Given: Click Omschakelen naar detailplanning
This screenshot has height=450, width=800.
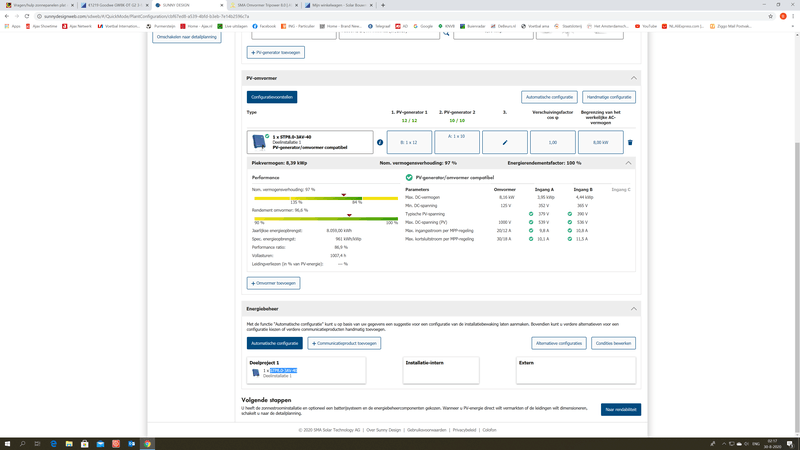Looking at the screenshot, I should (x=187, y=37).
